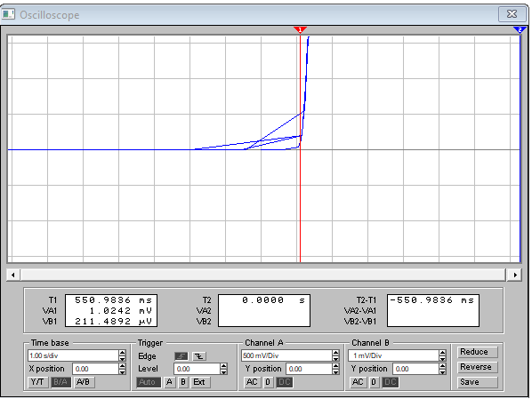This screenshot has width=532, height=399.
Task: Close the Oscilloscope window
Action: coord(512,14)
